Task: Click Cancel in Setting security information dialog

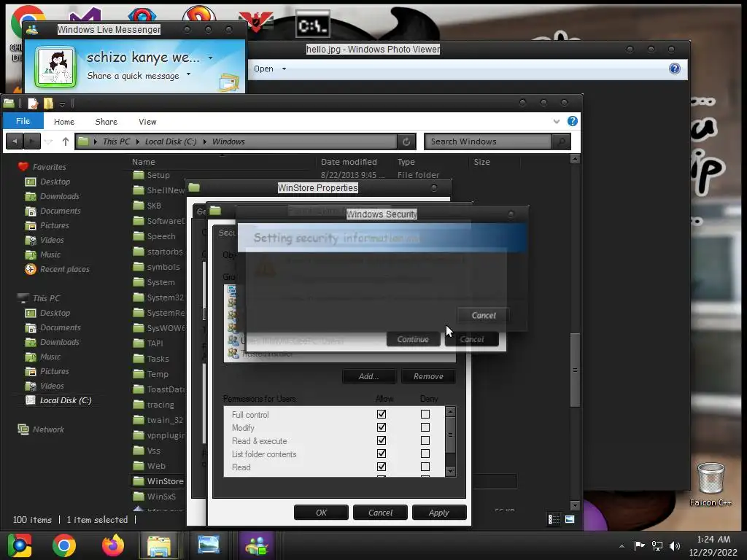Action: click(484, 315)
